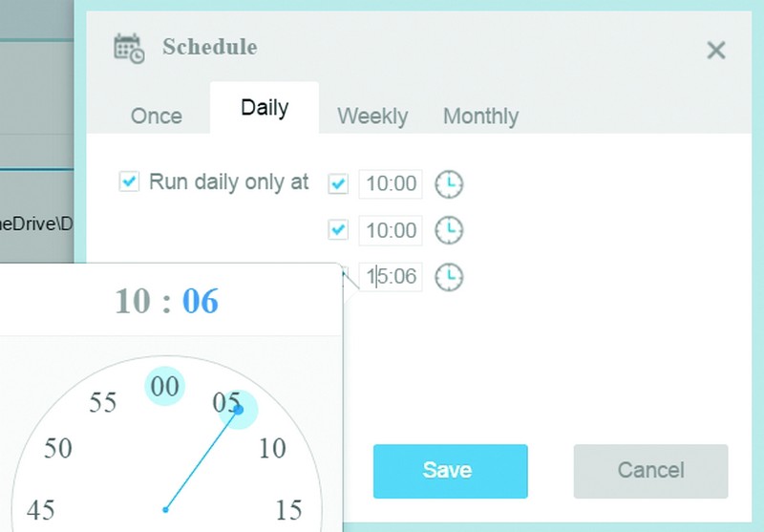Switch to the Once tab
This screenshot has width=764, height=532.
(x=157, y=116)
